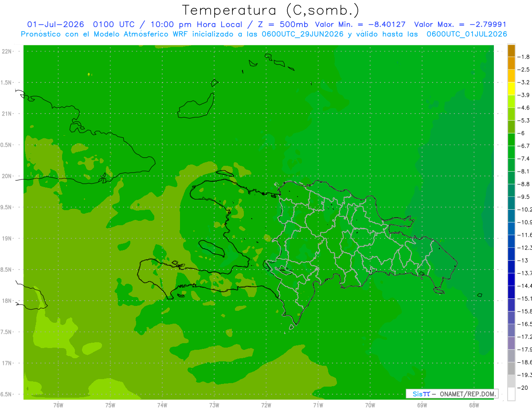The height and width of the screenshot is (411, 532).
Task: Click the '19N' latitude label
Action: pyautogui.click(x=8, y=239)
